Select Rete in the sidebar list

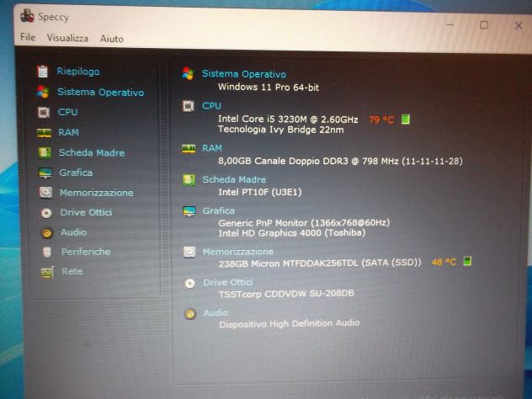click(72, 271)
